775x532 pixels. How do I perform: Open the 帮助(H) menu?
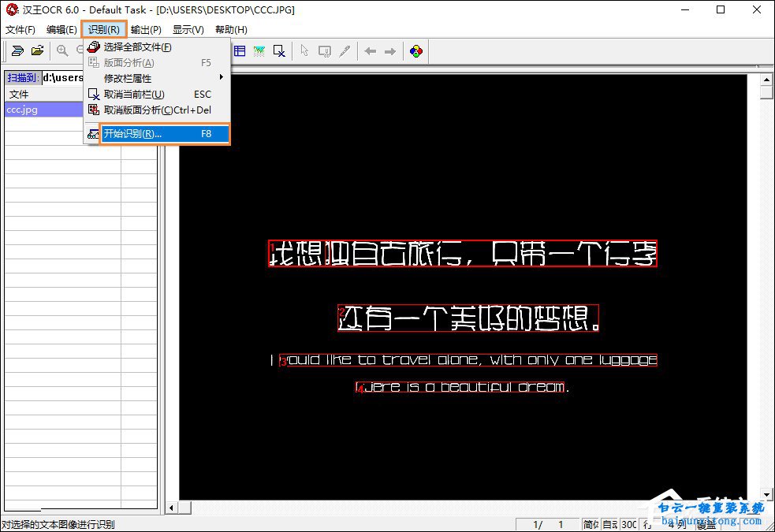pos(231,30)
